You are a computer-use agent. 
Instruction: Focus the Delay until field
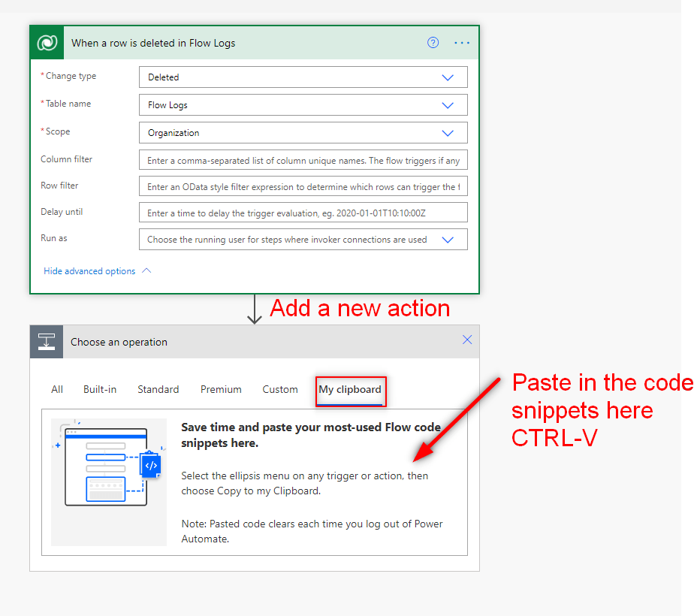click(x=303, y=213)
